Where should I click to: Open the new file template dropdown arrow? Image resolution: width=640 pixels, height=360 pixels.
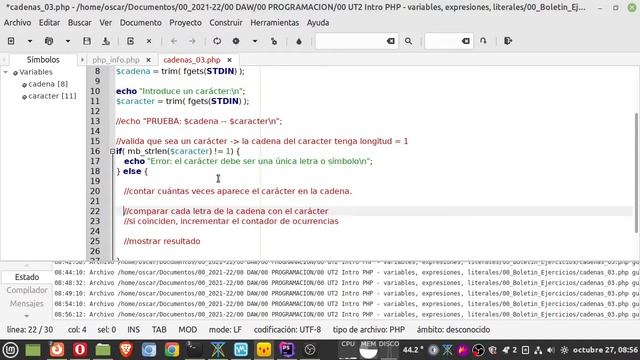(x=30, y=41)
